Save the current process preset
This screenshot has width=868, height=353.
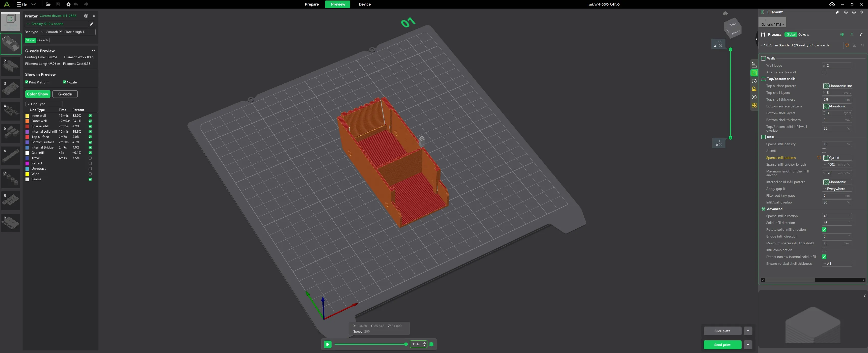pos(855,45)
